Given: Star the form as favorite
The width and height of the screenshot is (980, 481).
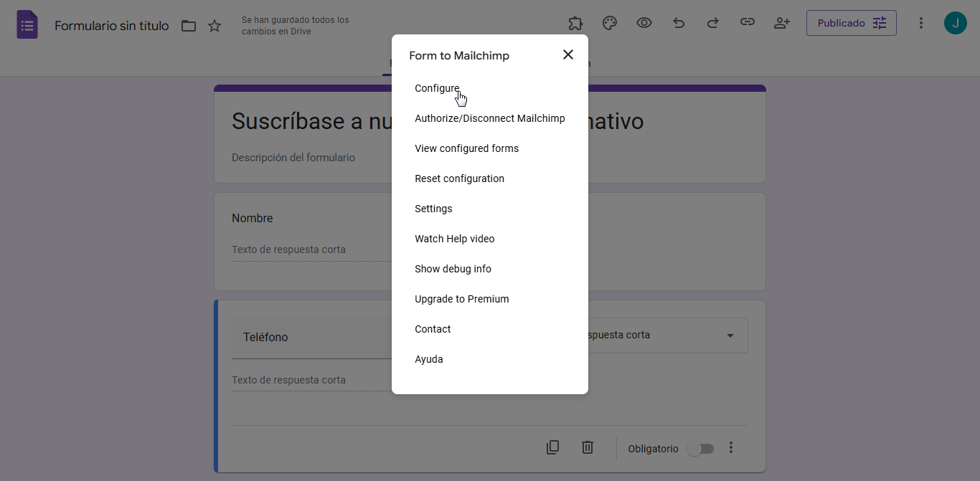Looking at the screenshot, I should [215, 26].
